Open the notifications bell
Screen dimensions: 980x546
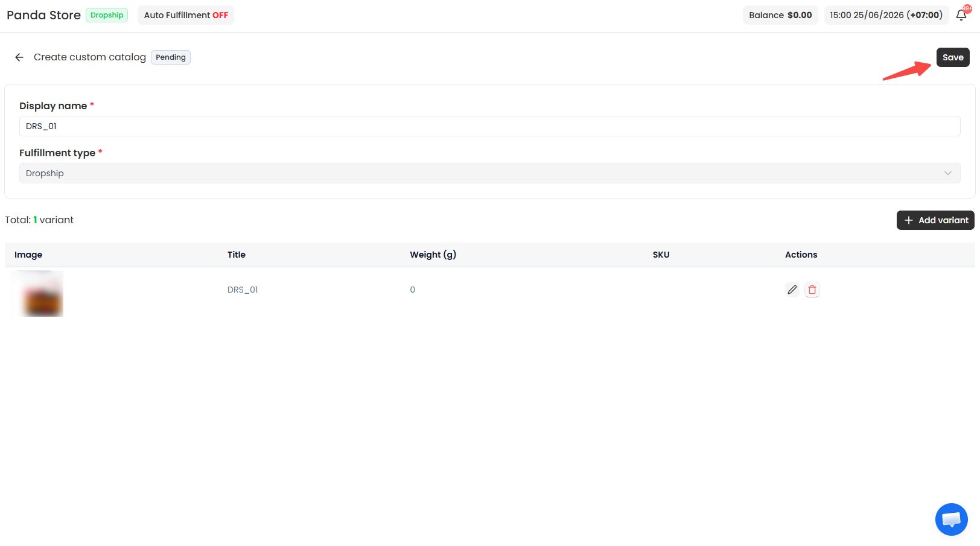tap(961, 15)
